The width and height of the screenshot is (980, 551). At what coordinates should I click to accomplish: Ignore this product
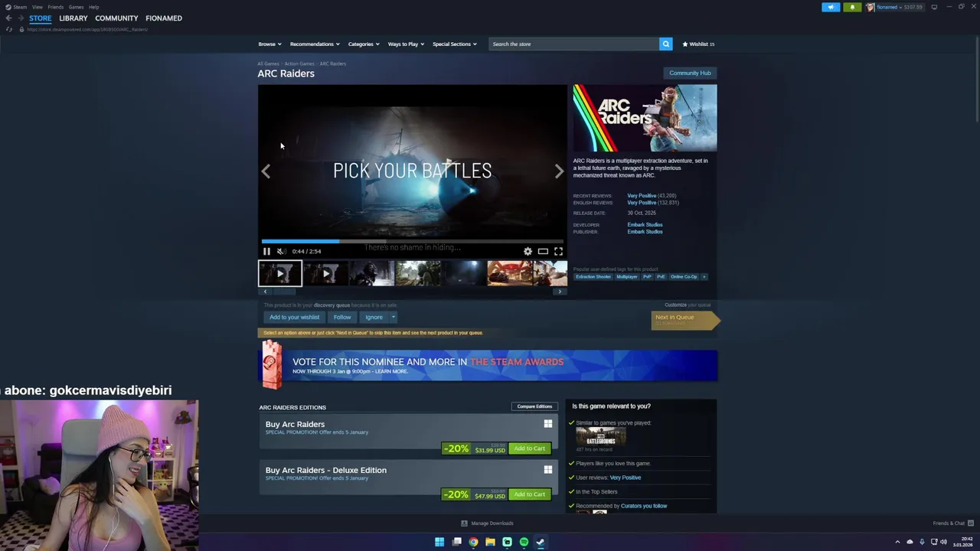point(374,317)
